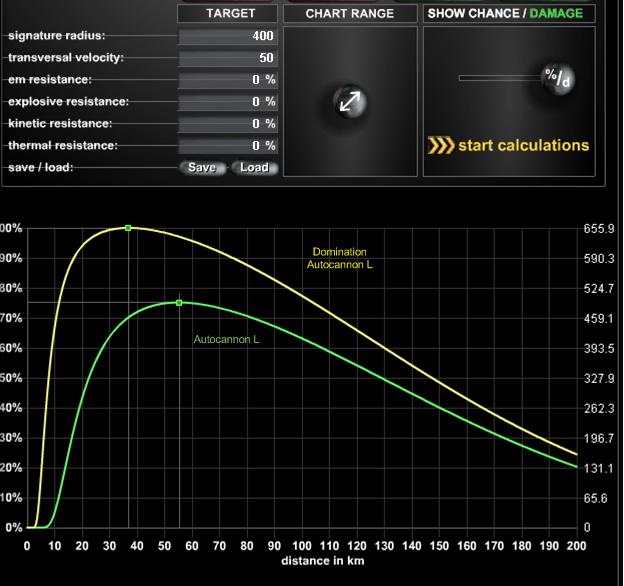This screenshot has width=624, height=586.
Task: Click the yellow start calculations arrows
Action: 441,145
